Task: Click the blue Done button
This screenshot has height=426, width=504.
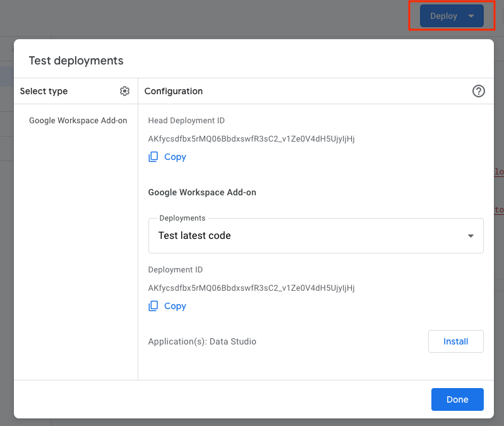Action: click(x=457, y=399)
